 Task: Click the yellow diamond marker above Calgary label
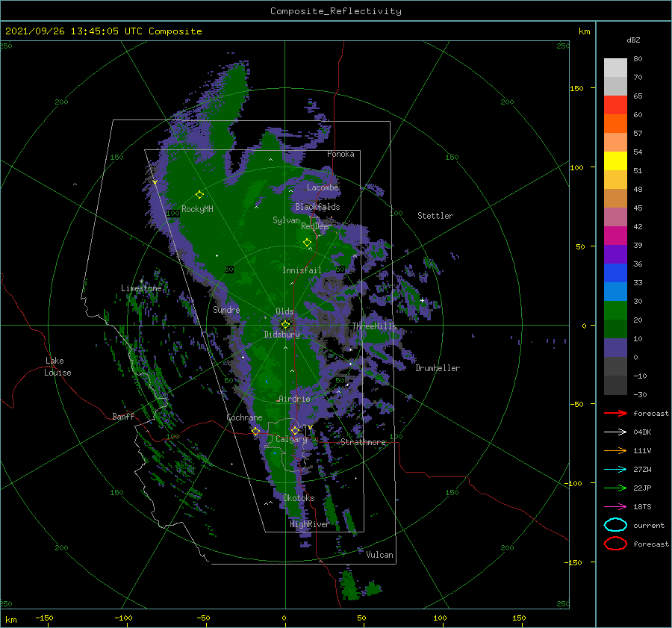click(x=295, y=430)
